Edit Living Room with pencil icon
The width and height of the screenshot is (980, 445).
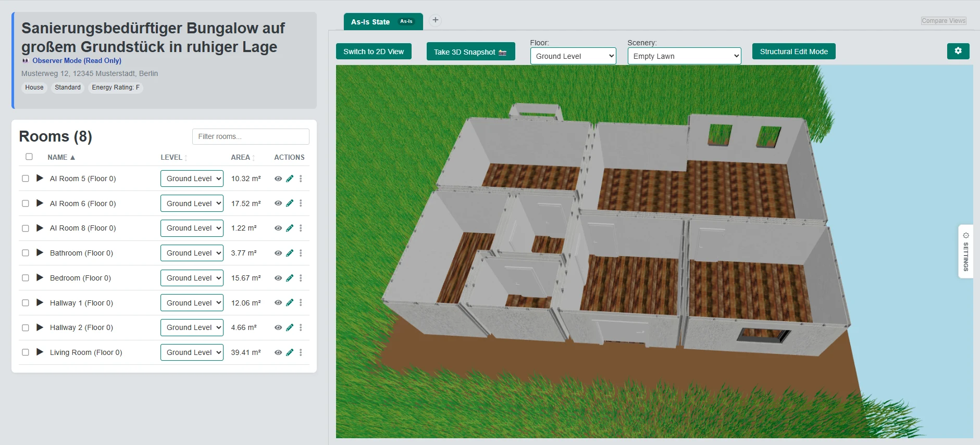click(290, 352)
